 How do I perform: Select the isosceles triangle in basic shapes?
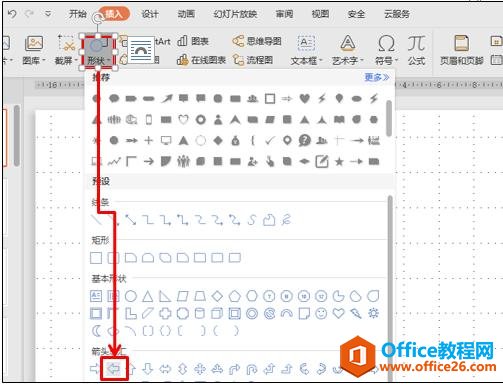pyautogui.click(x=148, y=296)
